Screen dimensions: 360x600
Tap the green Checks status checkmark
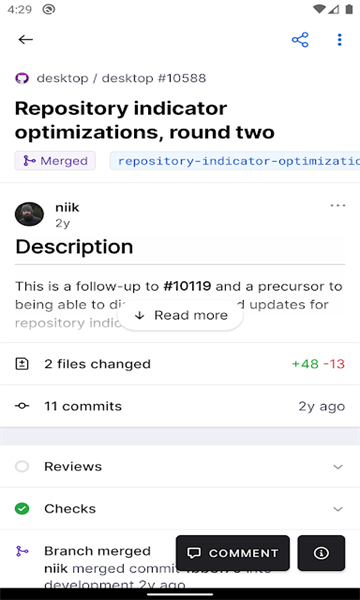(x=22, y=509)
